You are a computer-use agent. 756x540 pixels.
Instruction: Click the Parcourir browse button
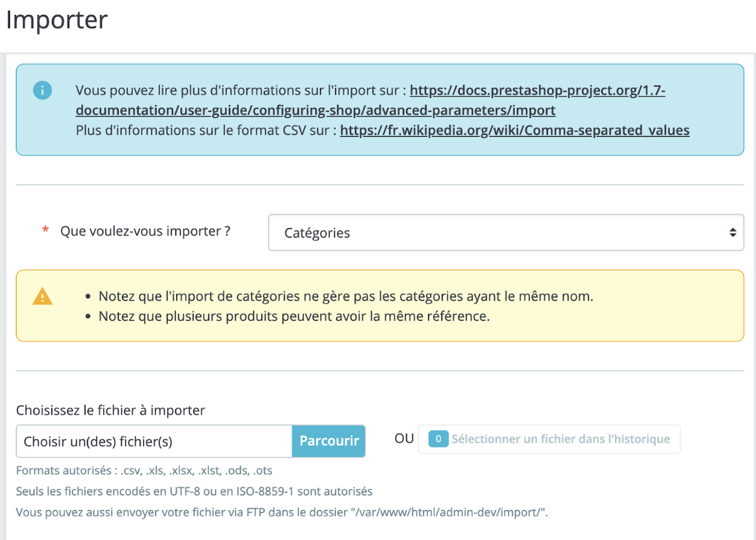(x=329, y=441)
